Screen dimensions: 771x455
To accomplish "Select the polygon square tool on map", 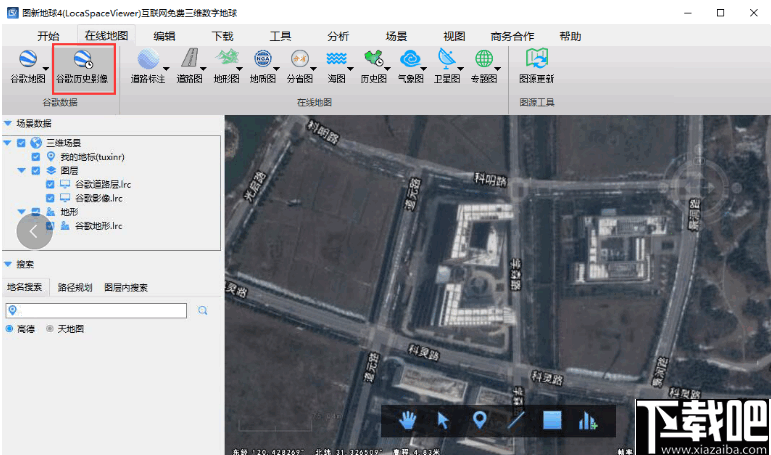I will tap(552, 421).
